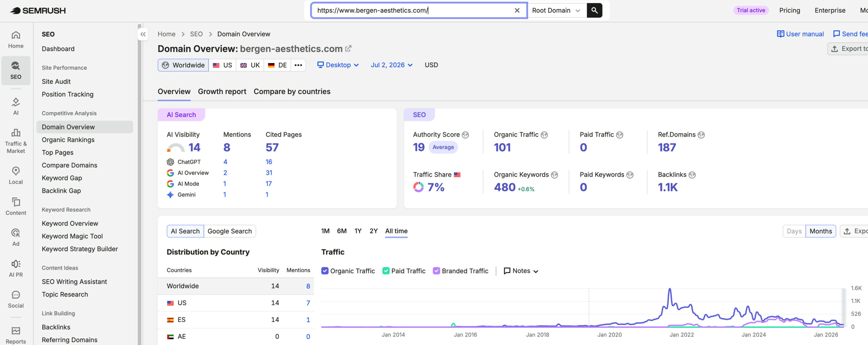Open more countries ellipsis menu
Image resolution: width=868 pixels, height=345 pixels.
(298, 65)
